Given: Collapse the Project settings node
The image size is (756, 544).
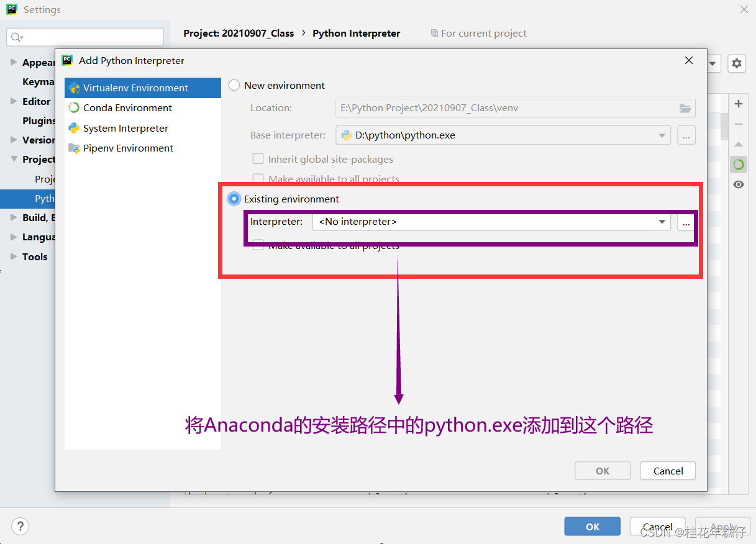Looking at the screenshot, I should click(14, 159).
